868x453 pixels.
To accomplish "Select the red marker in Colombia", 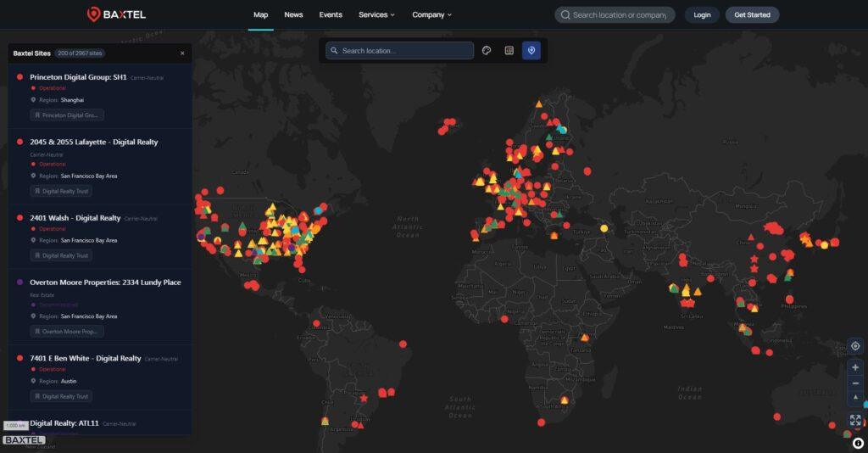I will (316, 323).
